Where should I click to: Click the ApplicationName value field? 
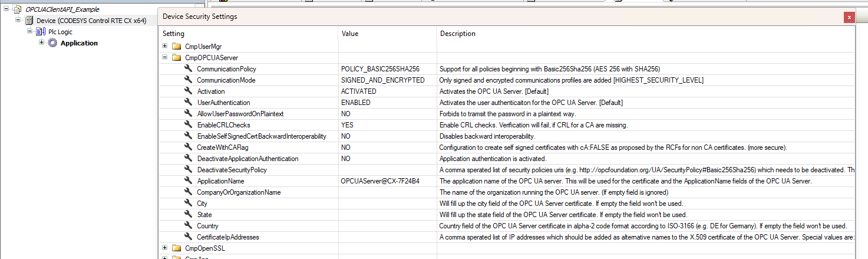pyautogui.click(x=380, y=181)
